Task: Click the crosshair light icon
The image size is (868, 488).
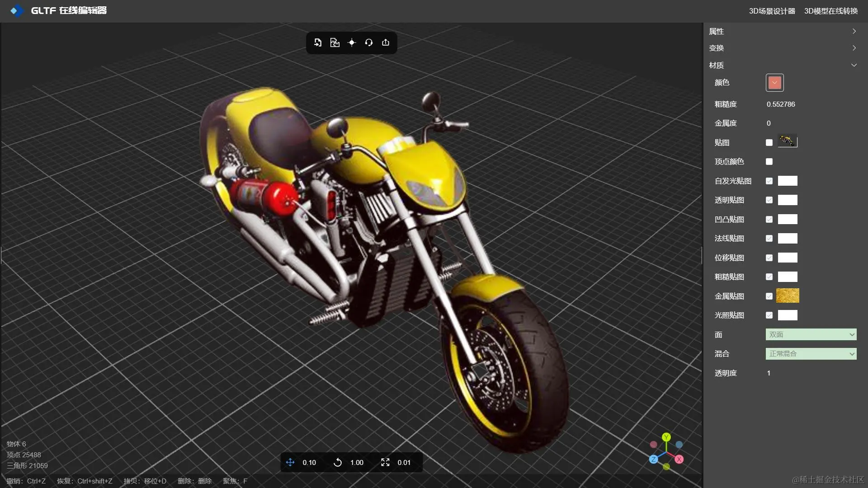Action: (352, 42)
